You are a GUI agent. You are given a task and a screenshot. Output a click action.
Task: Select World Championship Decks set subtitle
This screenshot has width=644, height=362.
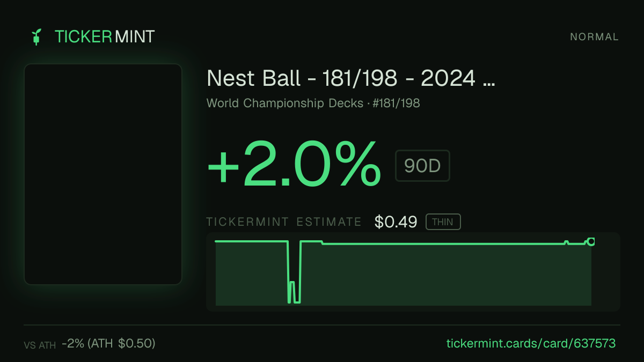click(x=285, y=103)
